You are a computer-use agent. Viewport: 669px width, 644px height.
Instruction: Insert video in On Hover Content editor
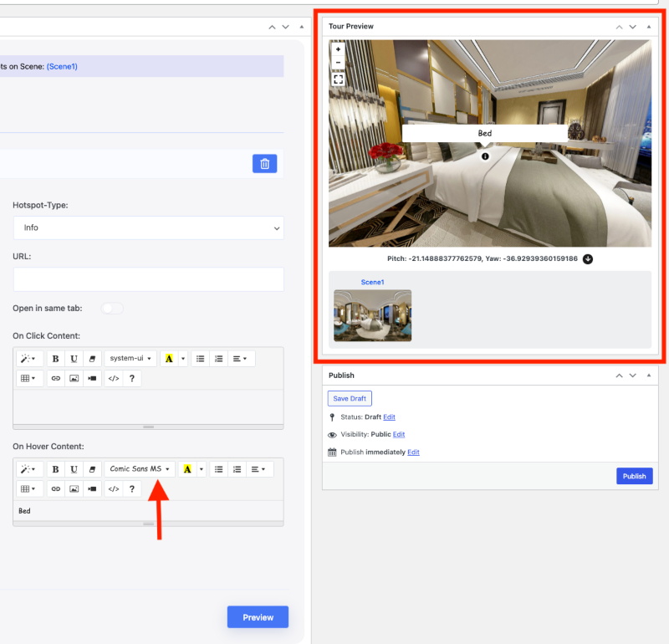point(92,488)
